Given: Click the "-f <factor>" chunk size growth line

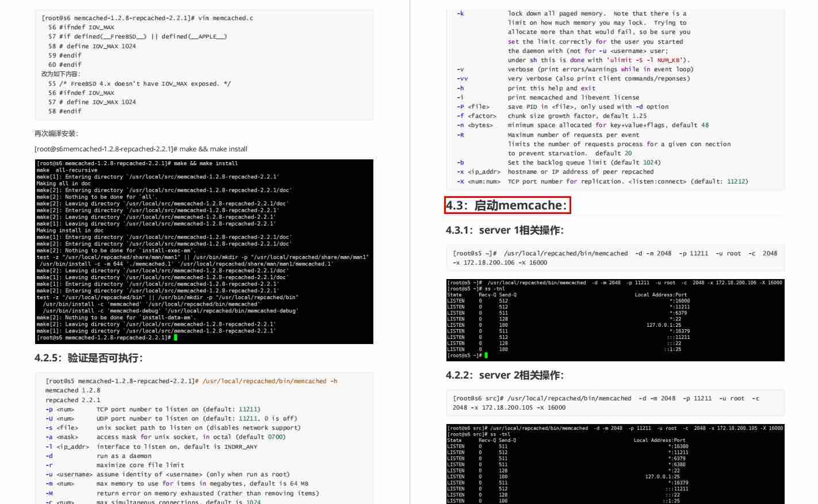Looking at the screenshot, I should 552,116.
